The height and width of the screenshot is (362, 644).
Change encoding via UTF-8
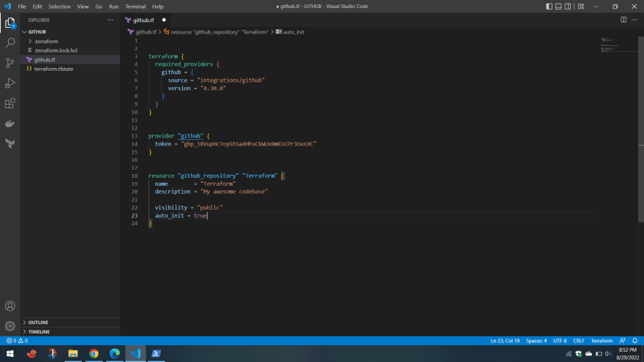point(560,341)
